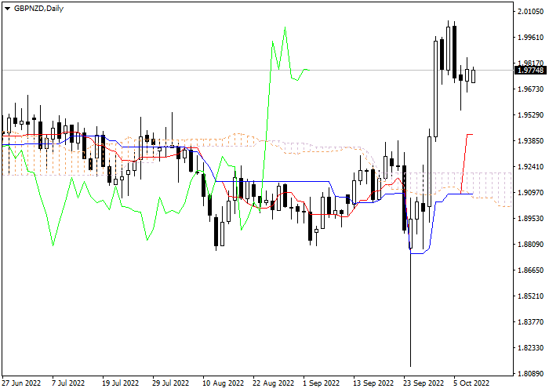Click the 19 Jul 2022 date label
549x392 pixels.
pos(121,383)
